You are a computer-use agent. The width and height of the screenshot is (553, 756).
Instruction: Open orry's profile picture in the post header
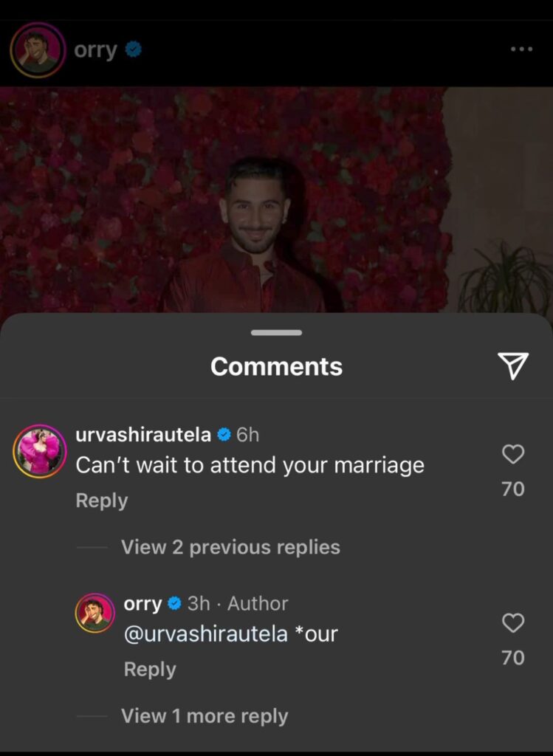[x=38, y=49]
